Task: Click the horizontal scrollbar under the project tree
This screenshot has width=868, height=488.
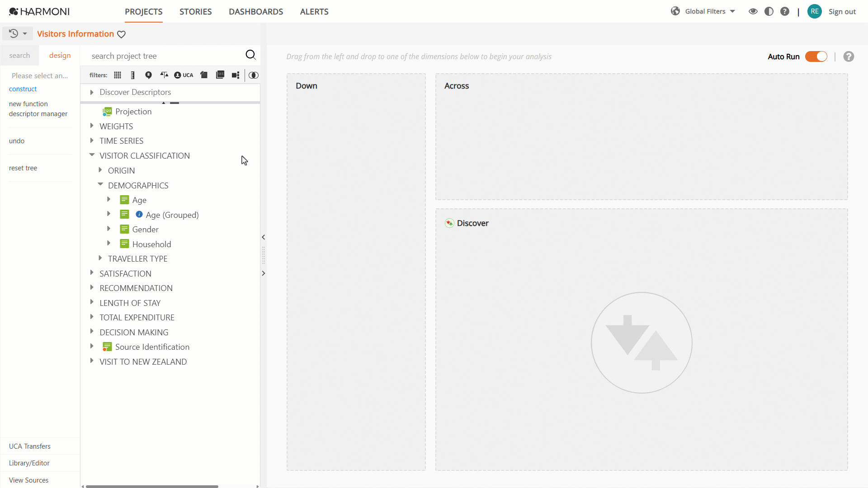Action: 152,486
